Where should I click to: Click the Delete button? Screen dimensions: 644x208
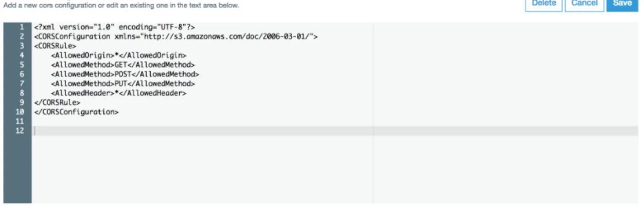tap(544, 4)
